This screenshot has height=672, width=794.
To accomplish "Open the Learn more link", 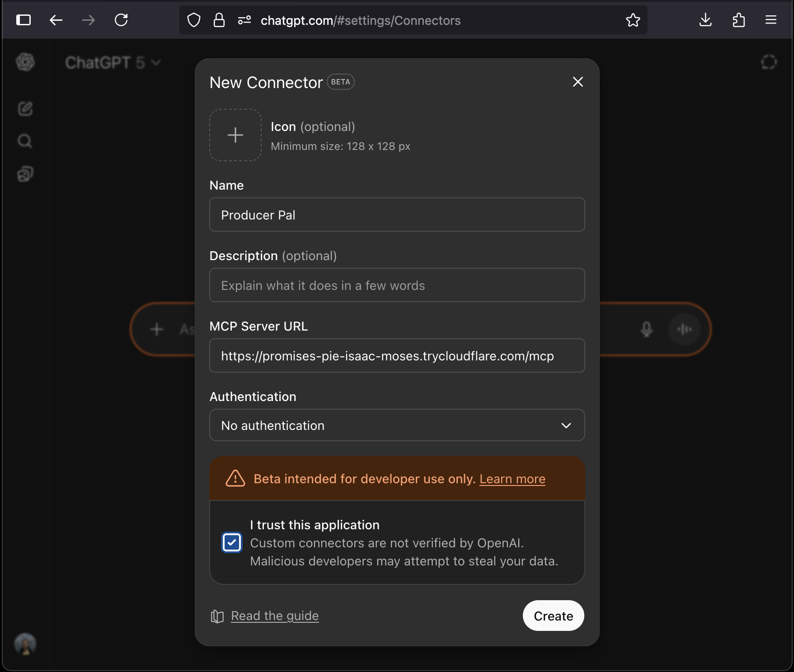I will click(x=512, y=479).
